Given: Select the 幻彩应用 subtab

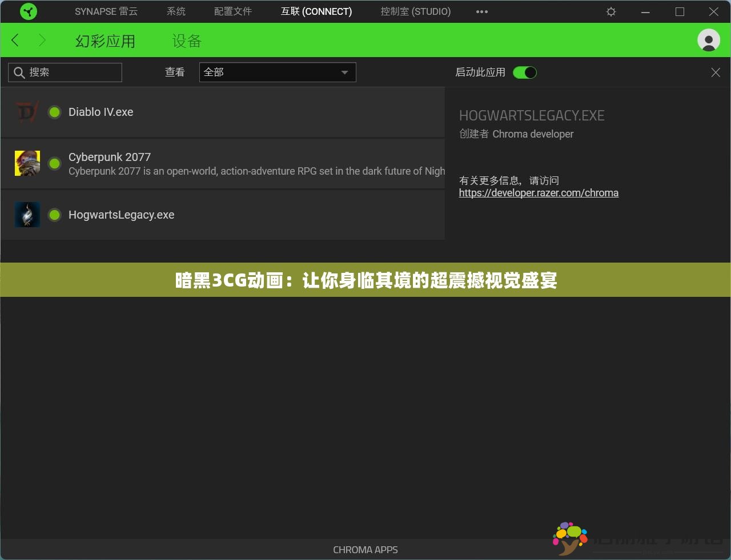Looking at the screenshot, I should pyautogui.click(x=105, y=41).
